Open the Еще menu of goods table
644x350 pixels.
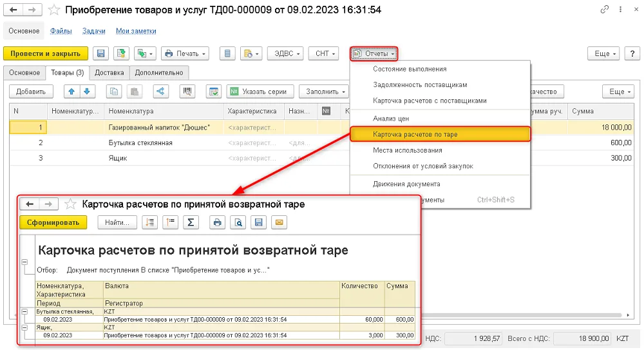pos(618,92)
